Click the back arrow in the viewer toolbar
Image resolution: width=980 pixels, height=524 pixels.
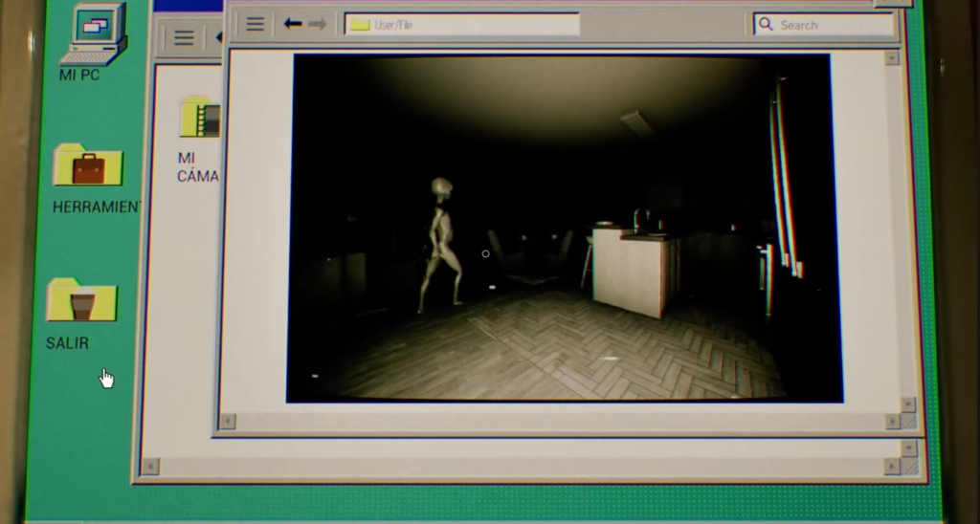pyautogui.click(x=293, y=24)
